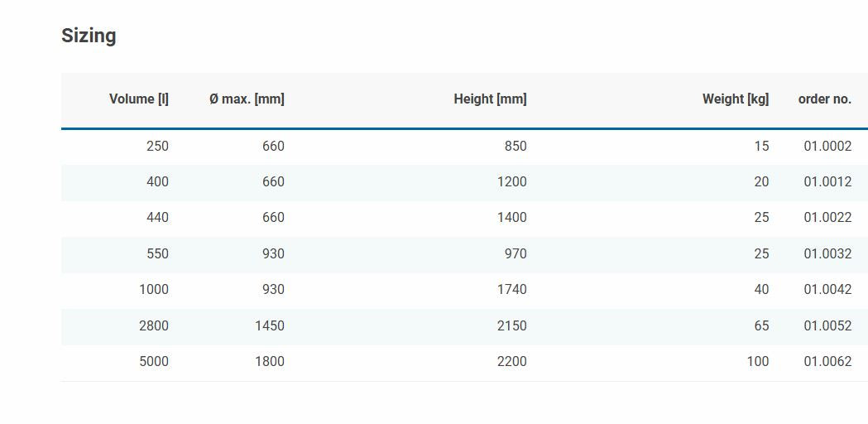Click the 1450 diameter value
The width and height of the screenshot is (868, 424).
[x=269, y=326]
